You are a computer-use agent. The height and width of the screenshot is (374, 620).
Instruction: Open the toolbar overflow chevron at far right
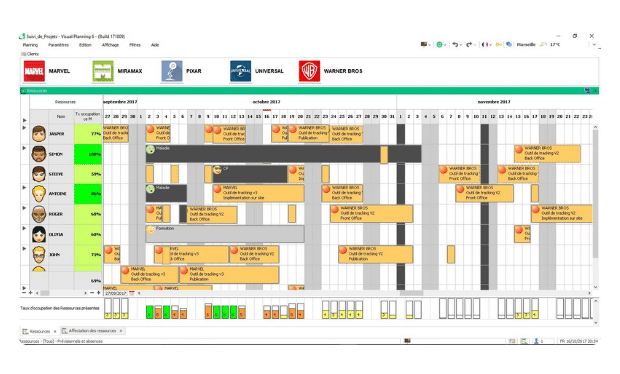[x=594, y=45]
